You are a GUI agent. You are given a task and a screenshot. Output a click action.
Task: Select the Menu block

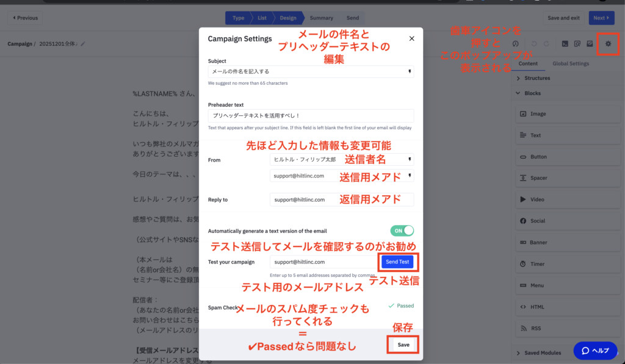click(568, 285)
